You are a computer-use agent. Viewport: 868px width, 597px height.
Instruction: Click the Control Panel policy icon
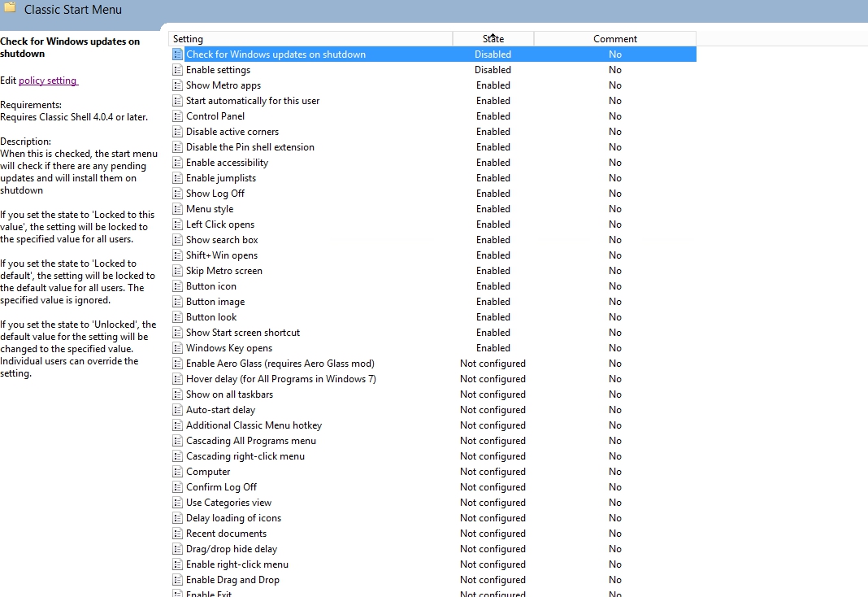point(178,116)
